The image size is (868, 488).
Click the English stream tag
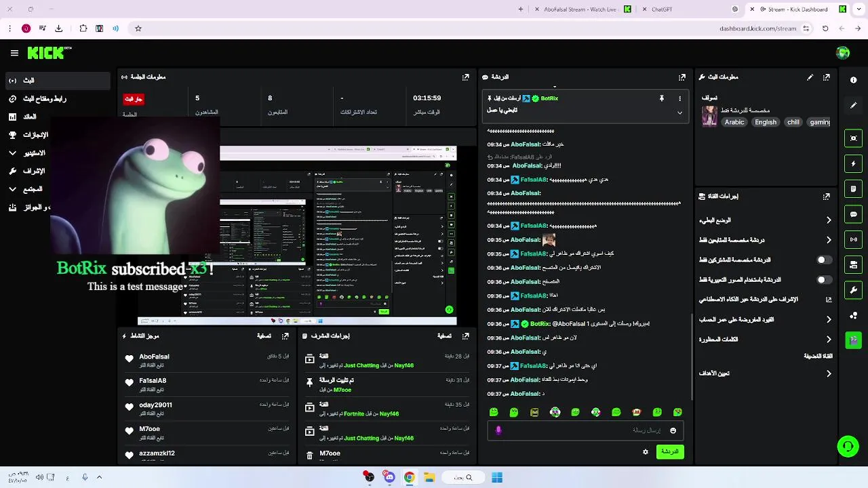point(766,122)
